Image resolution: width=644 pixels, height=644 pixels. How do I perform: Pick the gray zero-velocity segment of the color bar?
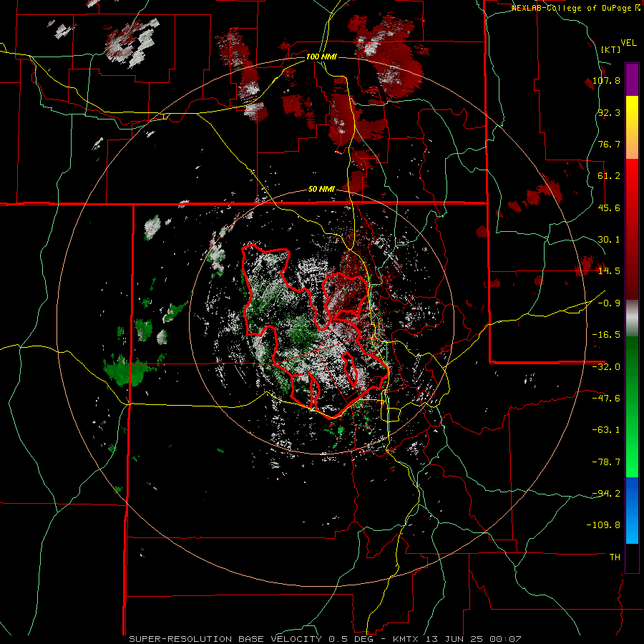(632, 318)
